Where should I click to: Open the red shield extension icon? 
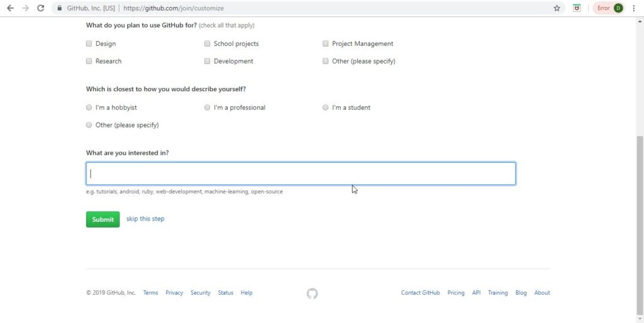(x=577, y=8)
